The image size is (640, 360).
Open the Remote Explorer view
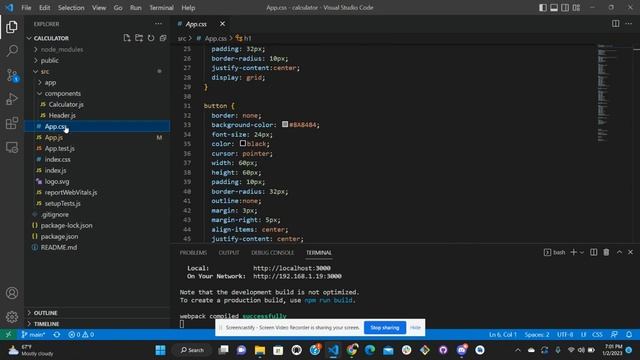pos(12,147)
